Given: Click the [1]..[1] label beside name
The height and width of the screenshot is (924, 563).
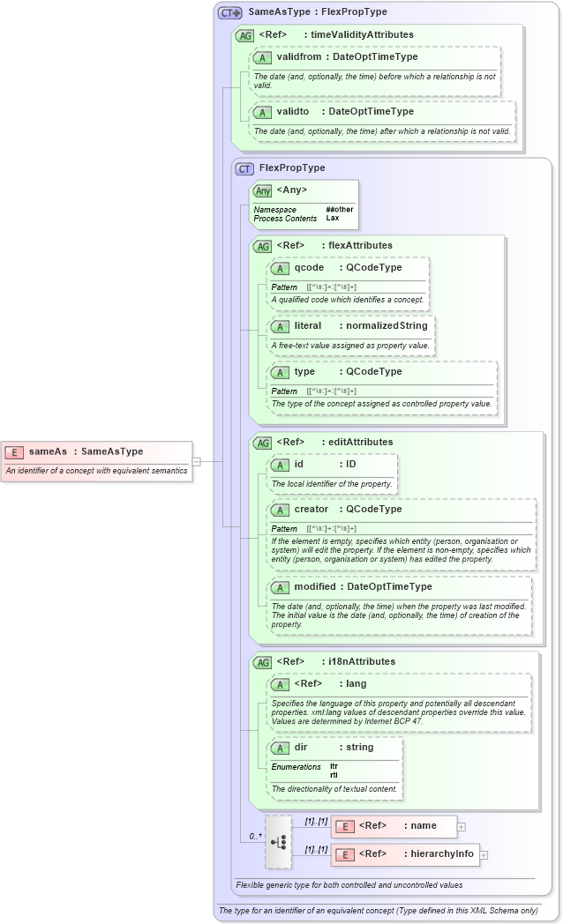Looking at the screenshot, I should [316, 822].
